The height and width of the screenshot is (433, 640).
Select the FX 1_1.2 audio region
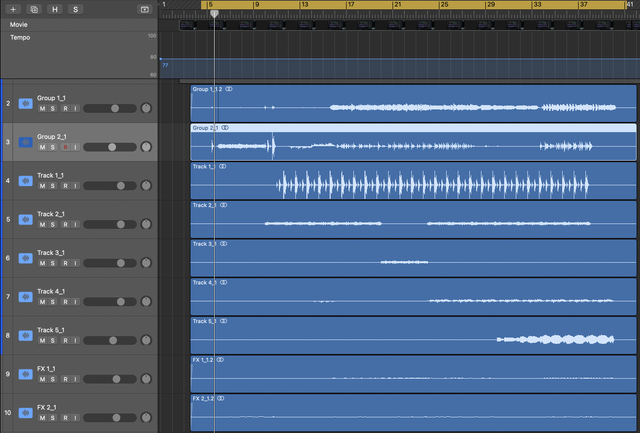(x=413, y=374)
